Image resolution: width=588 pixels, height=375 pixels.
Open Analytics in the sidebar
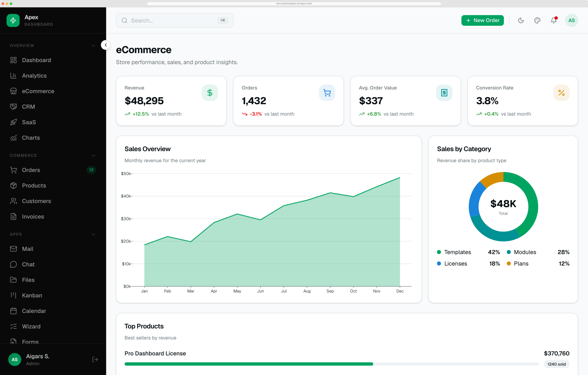(x=53, y=76)
